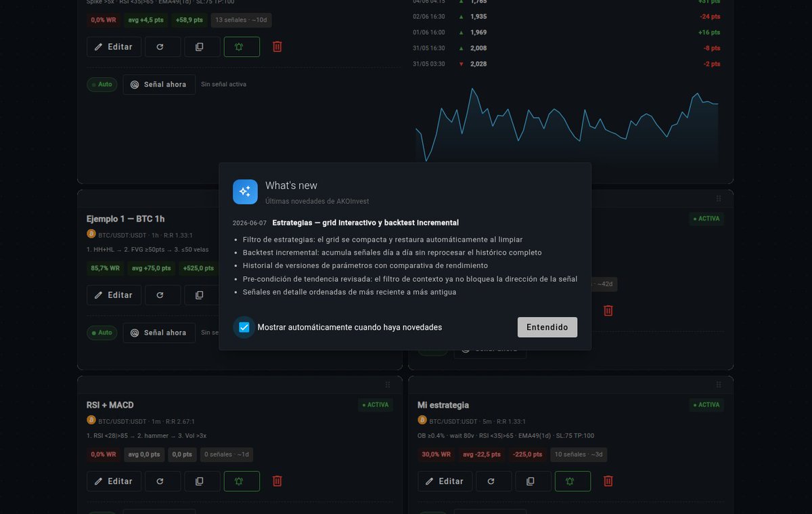The width and height of the screenshot is (812, 514).
Task: Click the 'Ejemplo 1 — BTC 1h' title
Action: (126, 219)
